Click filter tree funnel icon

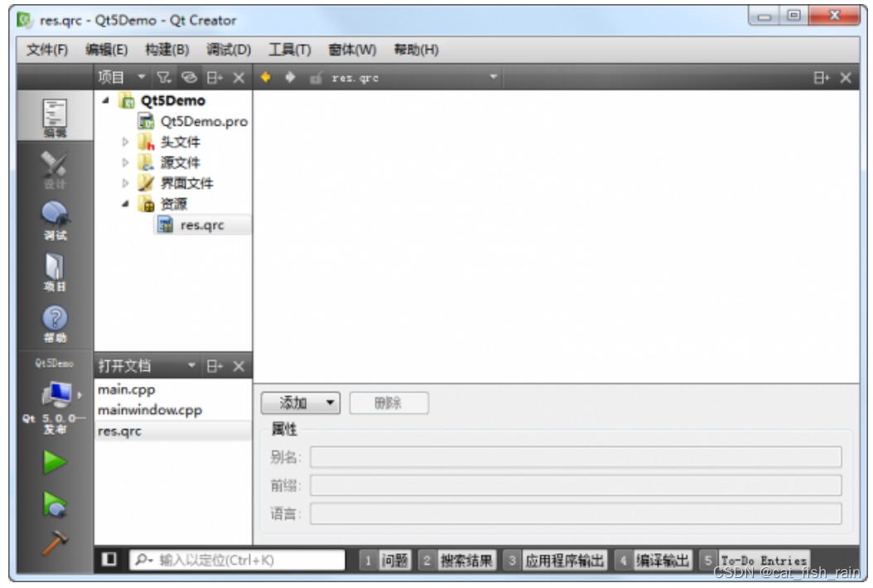pyautogui.click(x=164, y=77)
